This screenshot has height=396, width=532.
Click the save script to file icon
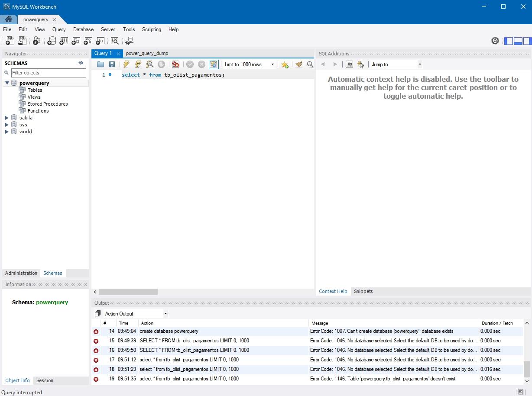point(112,64)
